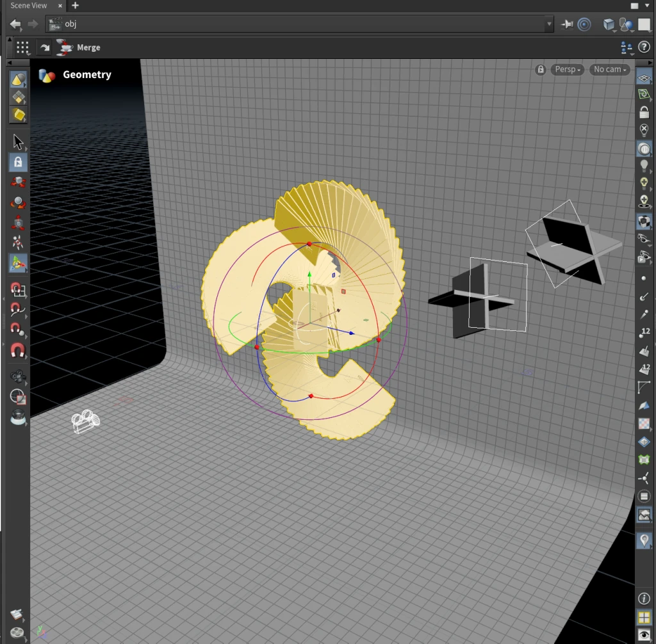
Task: Open the eye display options menu
Action: (x=644, y=635)
